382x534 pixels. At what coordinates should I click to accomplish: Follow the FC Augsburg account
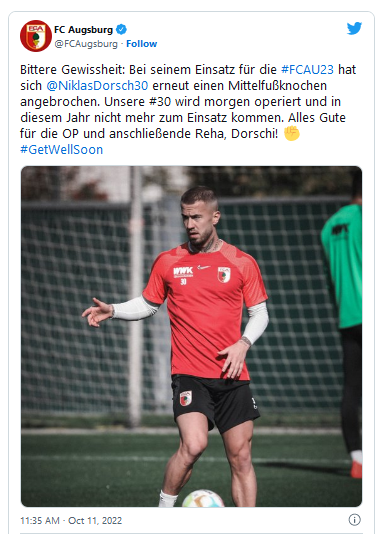[141, 44]
